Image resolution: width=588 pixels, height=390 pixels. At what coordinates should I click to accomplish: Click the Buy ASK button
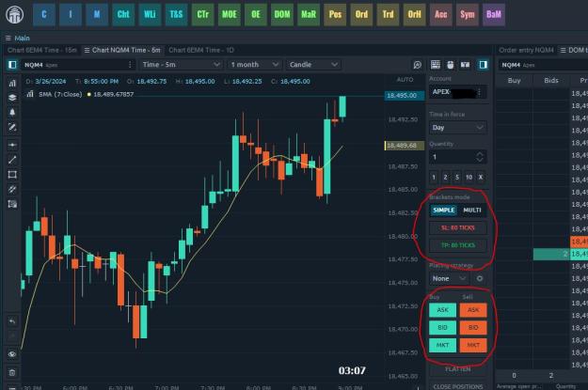442,310
